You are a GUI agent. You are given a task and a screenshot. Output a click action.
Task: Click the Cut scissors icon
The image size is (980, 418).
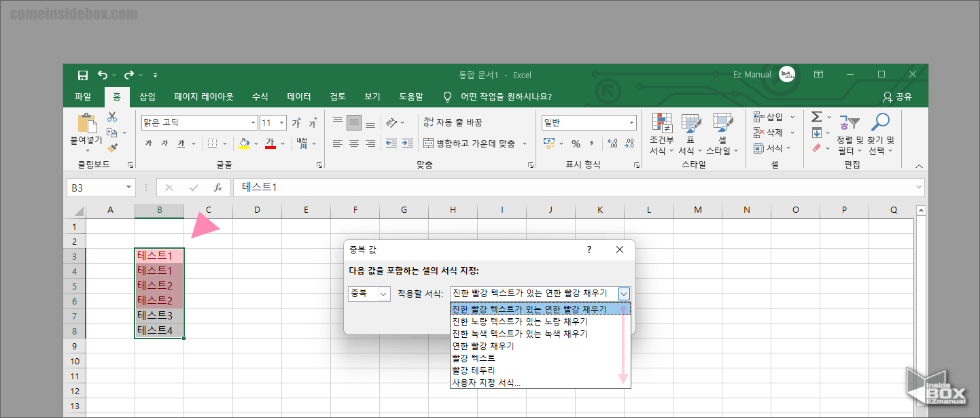pos(112,117)
